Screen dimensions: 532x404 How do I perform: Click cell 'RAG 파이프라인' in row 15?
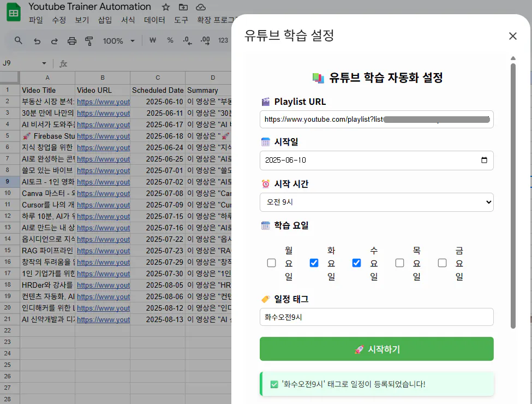point(47,251)
